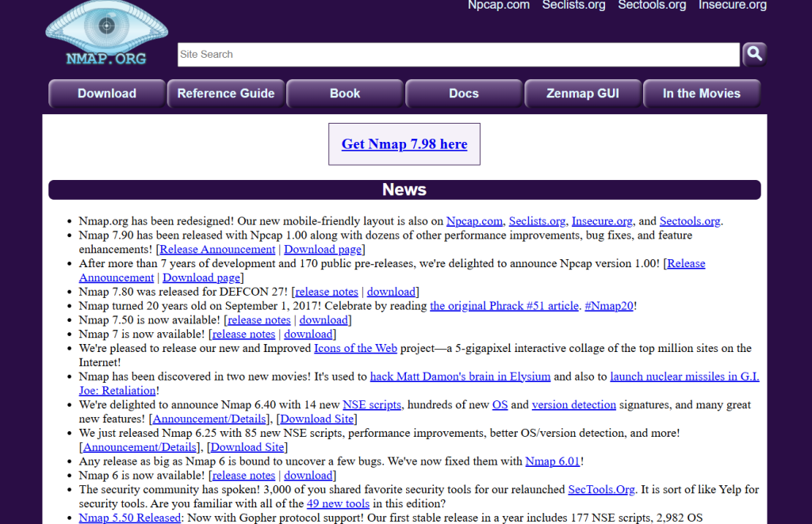
Task: Focus the Site Search input field
Action: [458, 55]
